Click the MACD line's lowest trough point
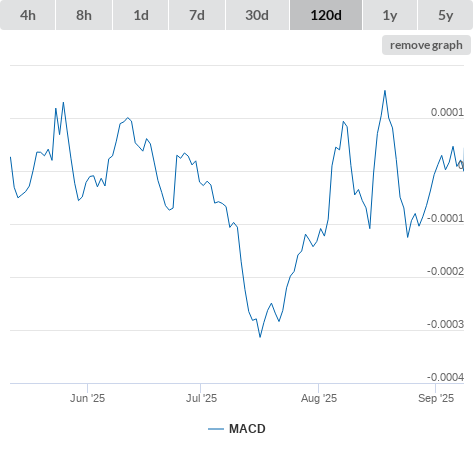Image resolution: width=474 pixels, height=455 pixels. pos(260,337)
